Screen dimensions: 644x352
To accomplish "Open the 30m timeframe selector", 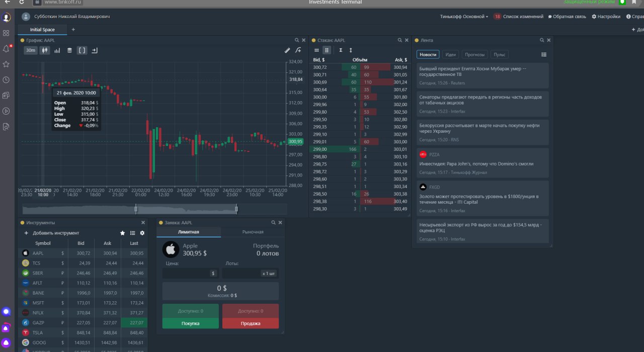I will [31, 50].
